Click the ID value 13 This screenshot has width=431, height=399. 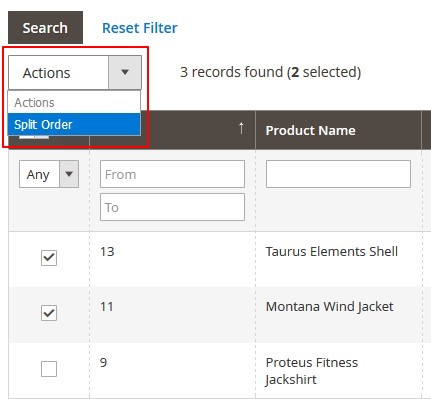pyautogui.click(x=107, y=251)
